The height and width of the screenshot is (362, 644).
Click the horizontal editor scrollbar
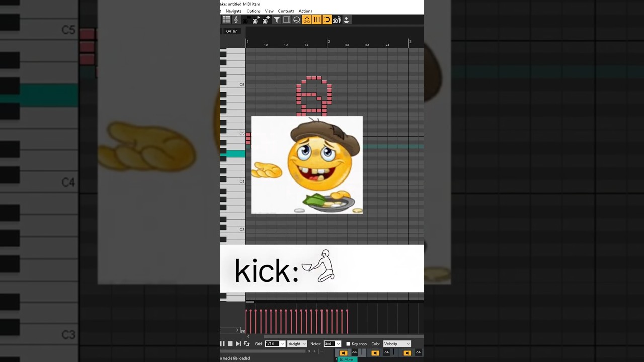point(344,336)
